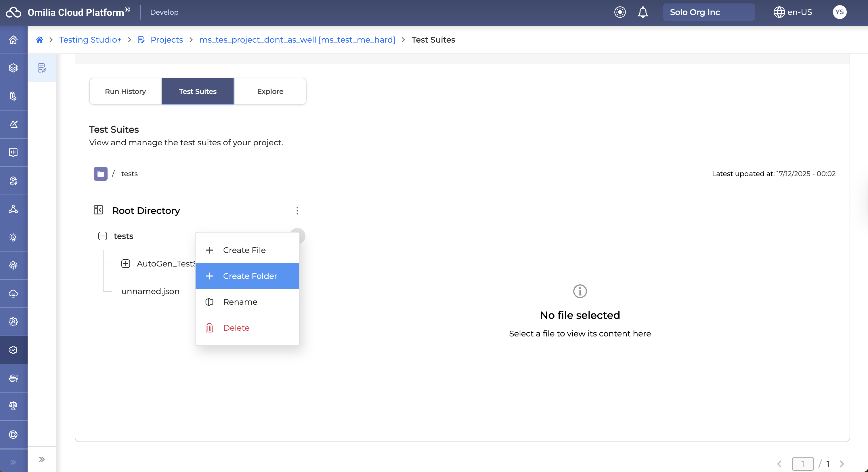Open the Testing Studio+ breadcrumb link

(90, 39)
